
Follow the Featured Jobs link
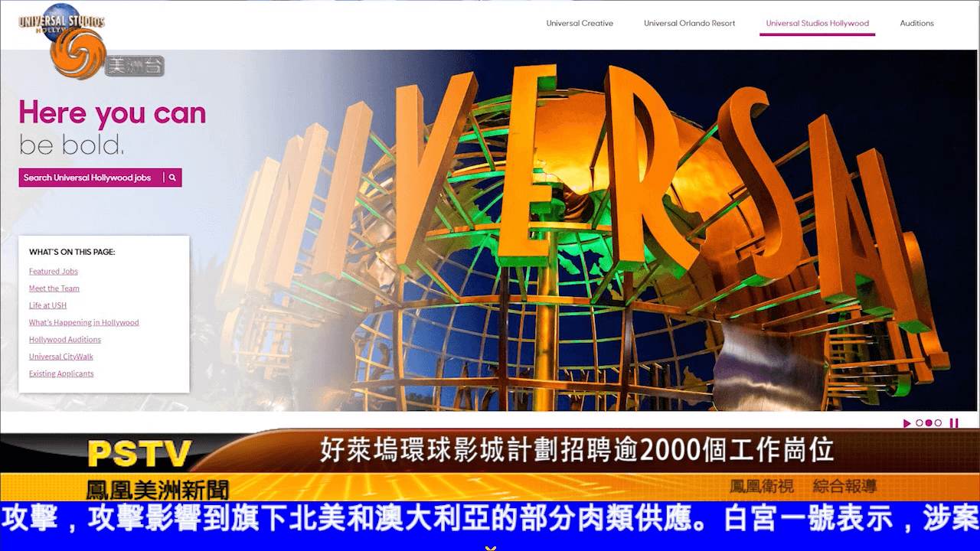coord(54,272)
